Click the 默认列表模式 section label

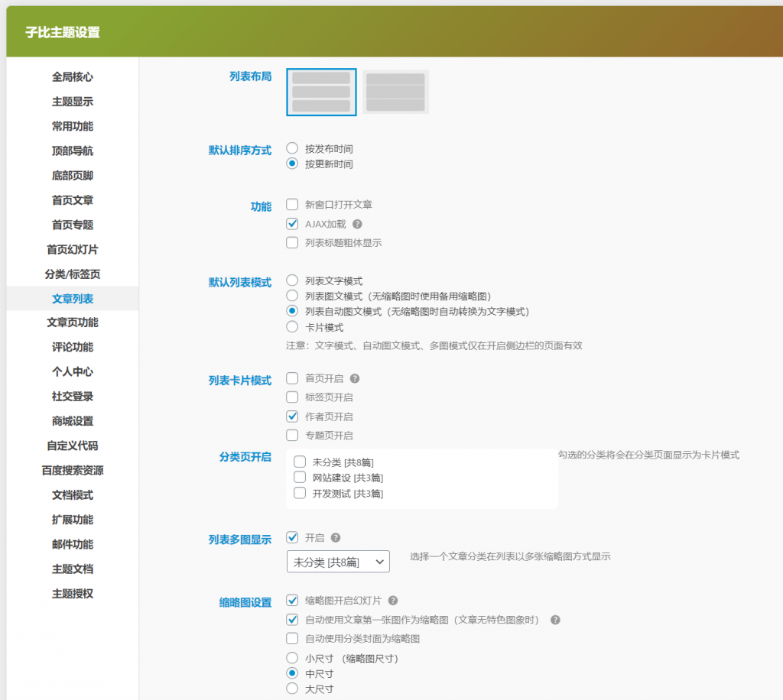[239, 283]
